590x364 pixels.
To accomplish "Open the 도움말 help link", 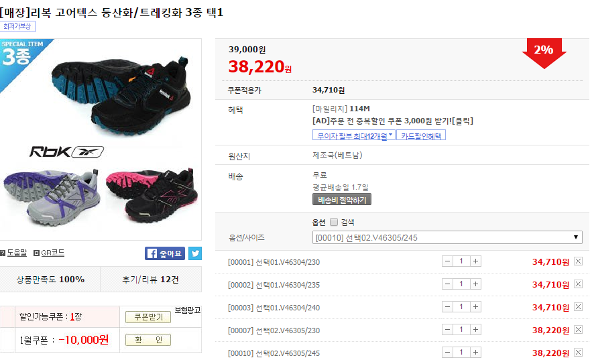I will coord(17,253).
